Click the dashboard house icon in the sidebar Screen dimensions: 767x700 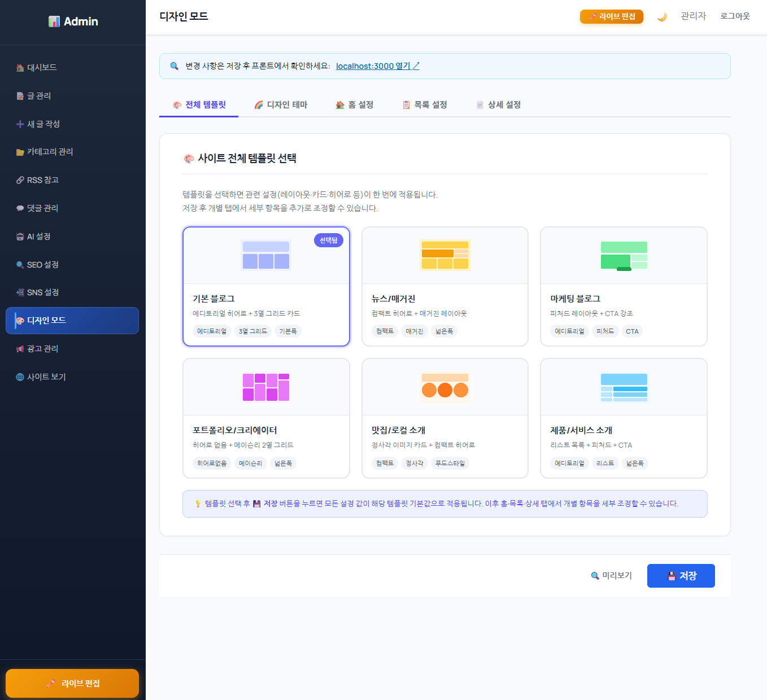click(20, 68)
